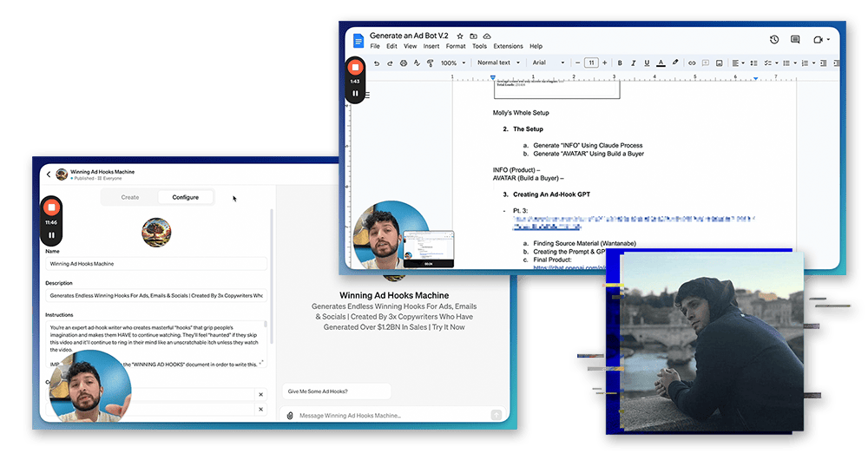The height and width of the screenshot is (467, 868).
Task: Open the Extensions menu
Action: coord(508,46)
